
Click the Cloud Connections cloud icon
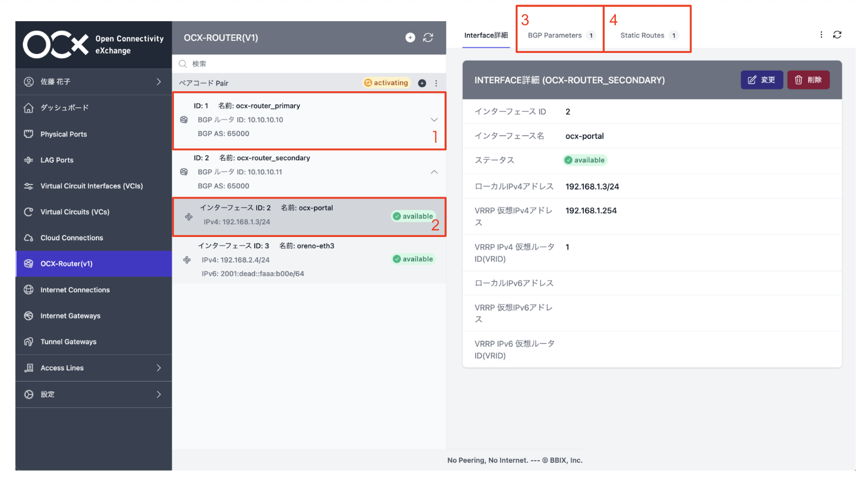pos(29,238)
